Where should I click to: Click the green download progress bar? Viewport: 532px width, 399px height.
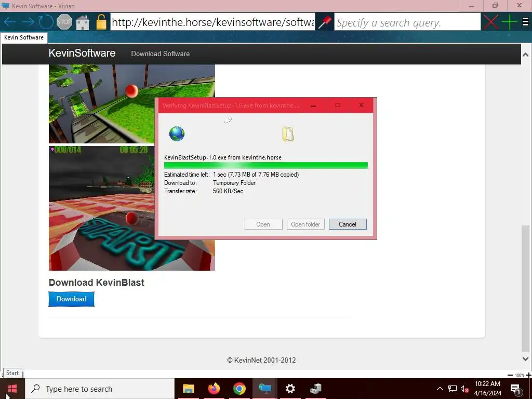pos(265,165)
